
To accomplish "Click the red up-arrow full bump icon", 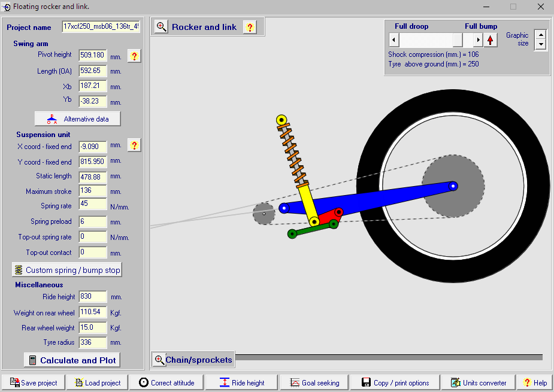I will [491, 40].
